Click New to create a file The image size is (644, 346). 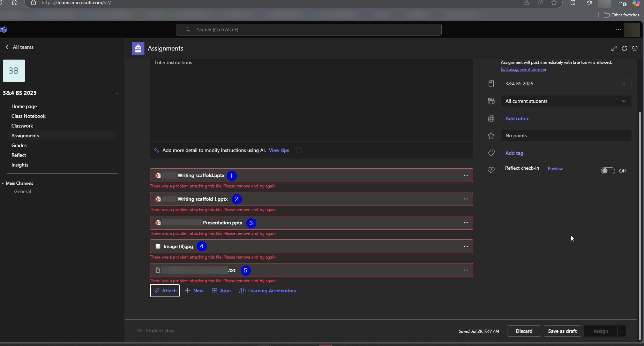pyautogui.click(x=194, y=291)
